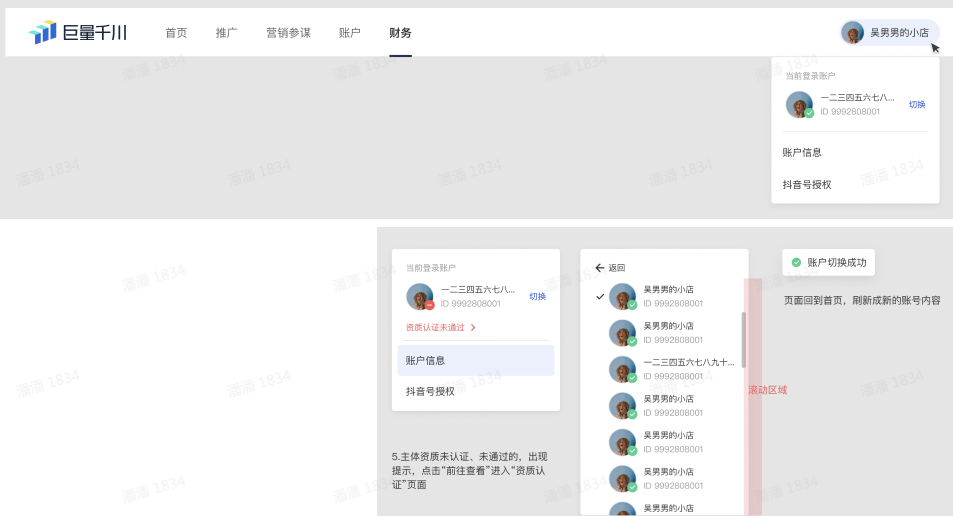953x516 pixels.
Task: Go to the 推广 tab
Action: tap(226, 33)
